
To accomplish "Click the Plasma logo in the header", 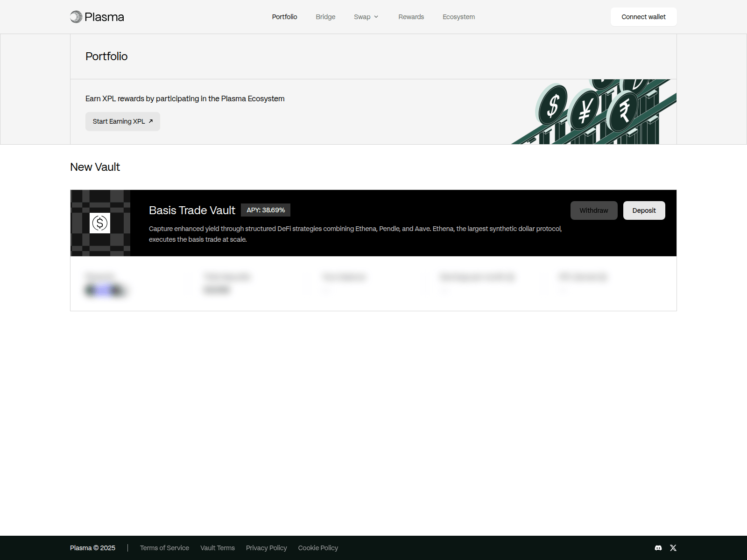I will tap(97, 17).
